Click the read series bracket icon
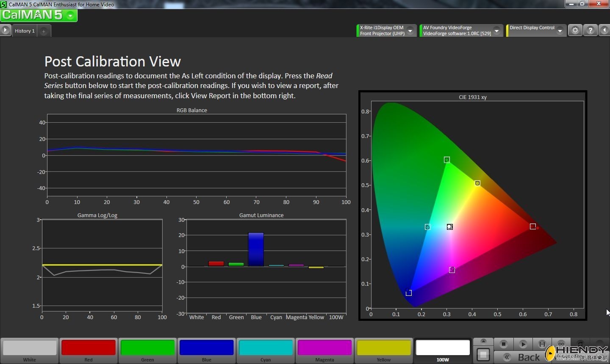 coord(542,344)
